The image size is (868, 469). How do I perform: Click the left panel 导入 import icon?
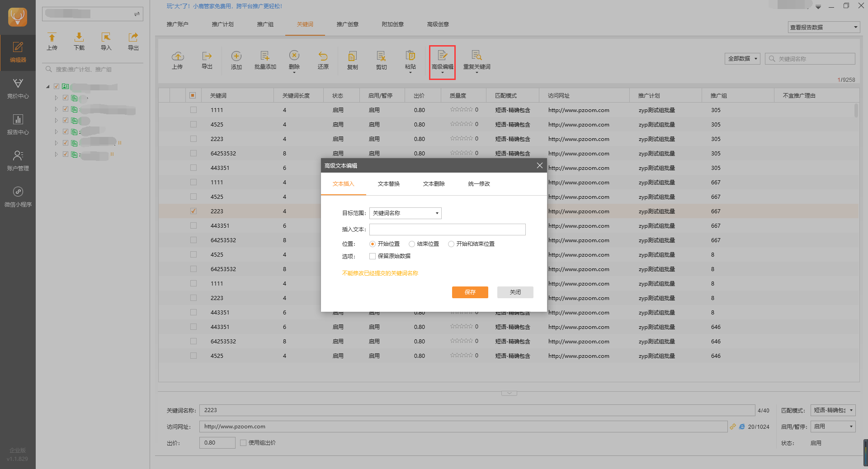106,37
